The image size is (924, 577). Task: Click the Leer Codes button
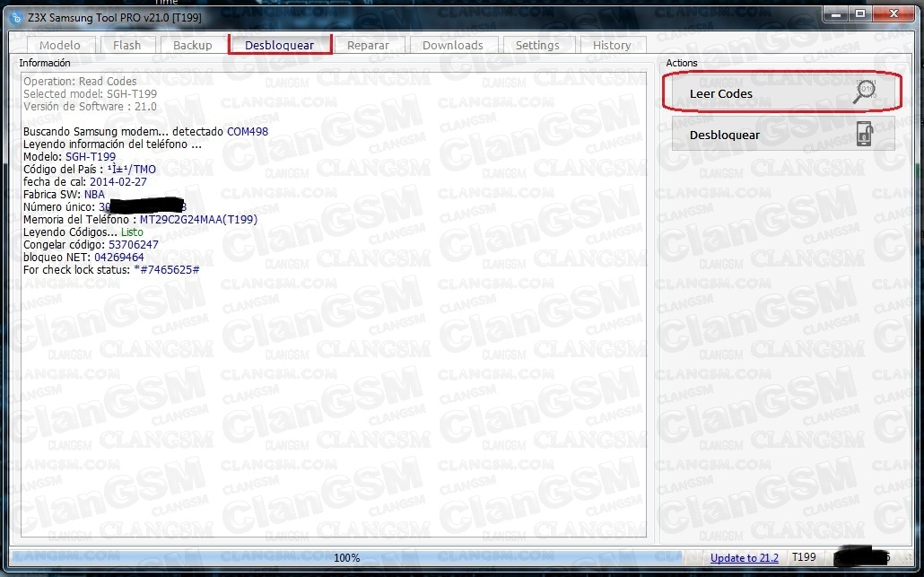(782, 92)
